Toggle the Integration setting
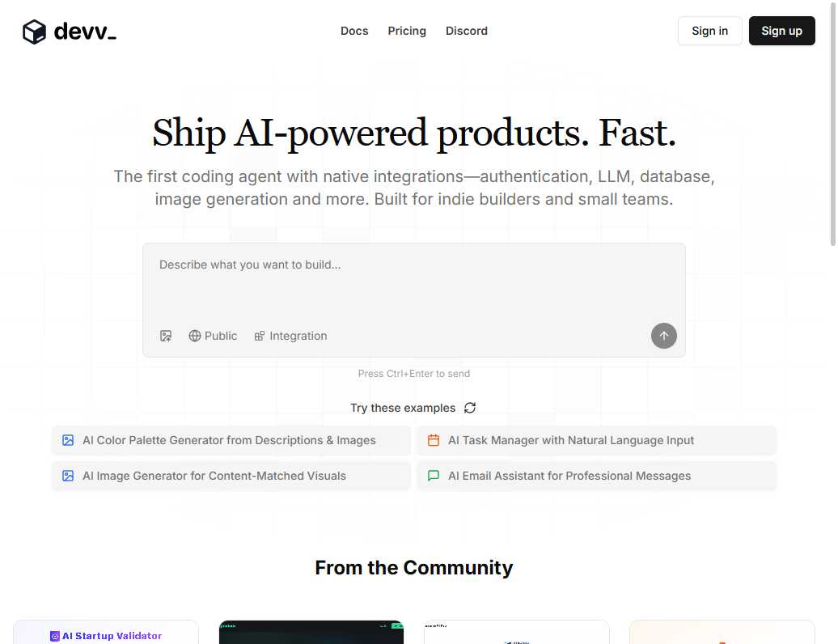838x644 pixels. 290,336
